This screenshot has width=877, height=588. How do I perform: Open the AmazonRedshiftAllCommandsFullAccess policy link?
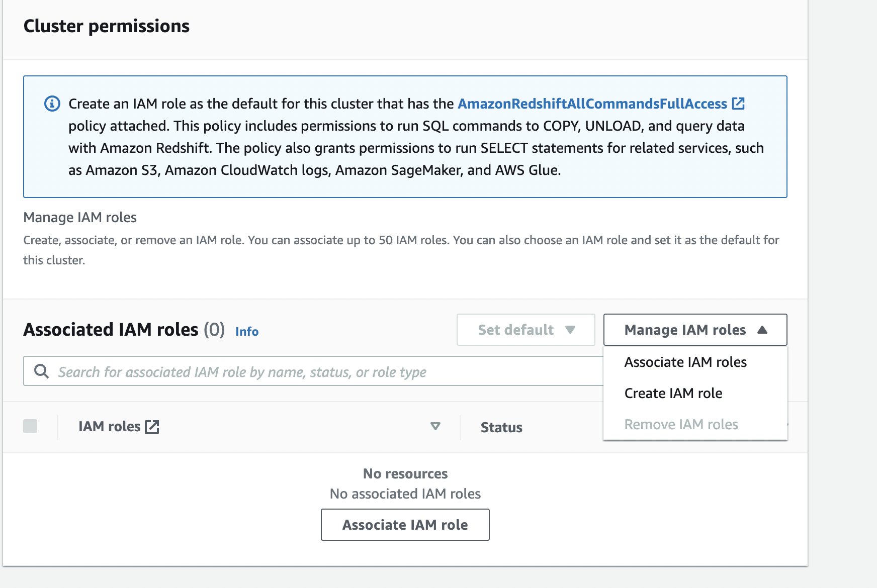tap(592, 104)
